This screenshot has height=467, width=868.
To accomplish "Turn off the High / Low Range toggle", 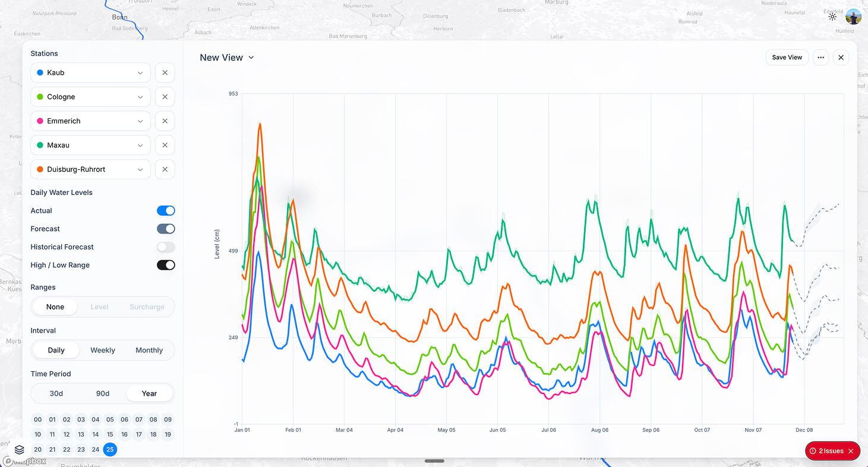I will [x=166, y=265].
